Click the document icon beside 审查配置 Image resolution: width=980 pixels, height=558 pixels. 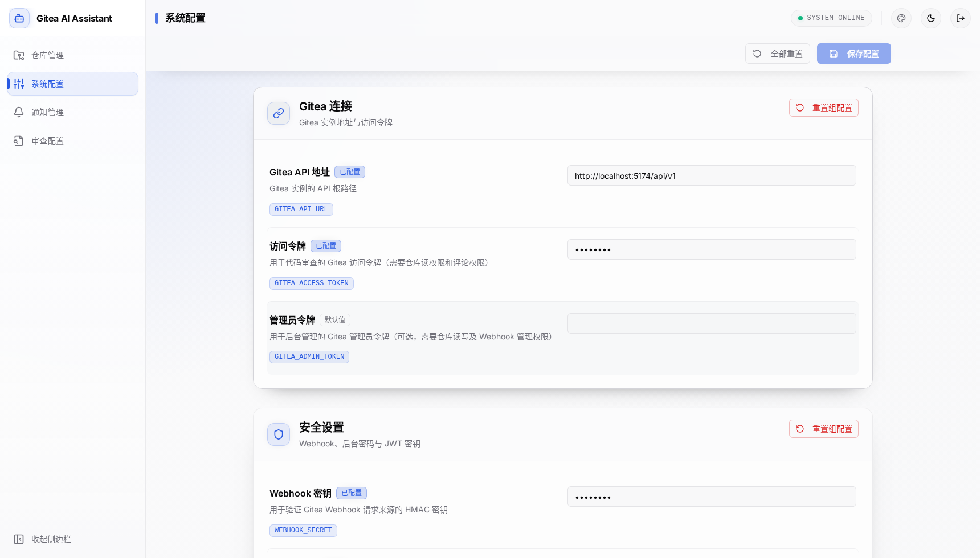(19, 141)
